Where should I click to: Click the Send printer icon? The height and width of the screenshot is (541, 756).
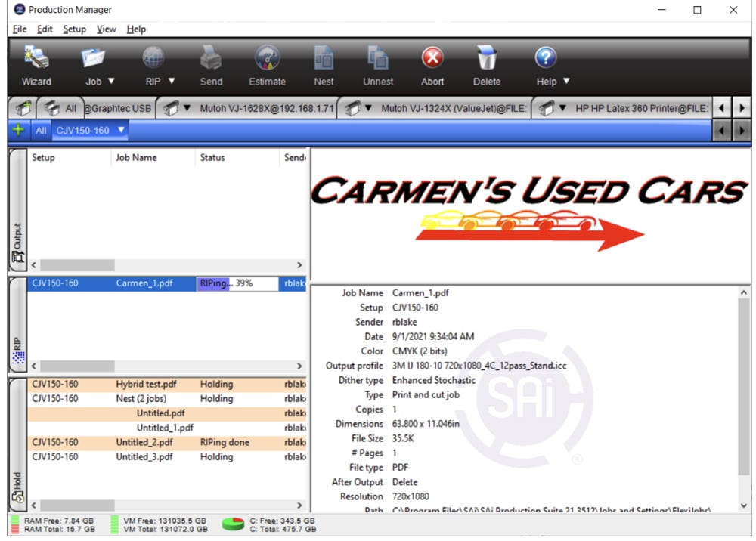tap(211, 65)
